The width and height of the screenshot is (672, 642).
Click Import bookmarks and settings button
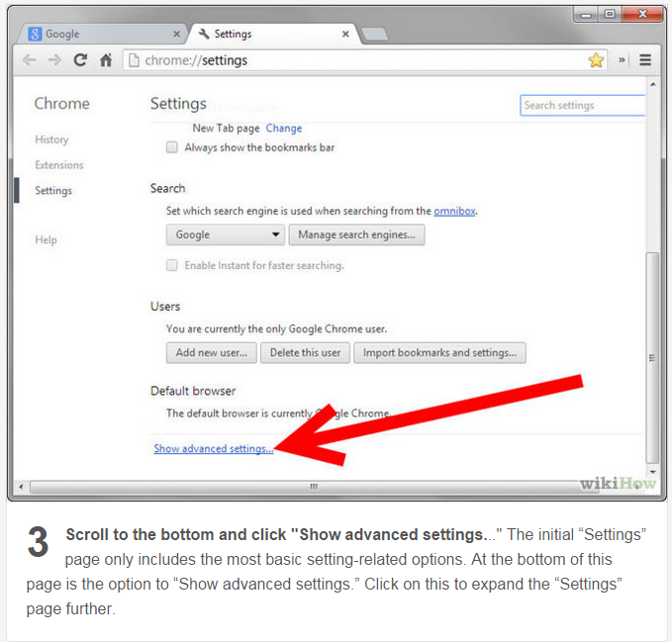pos(439,352)
